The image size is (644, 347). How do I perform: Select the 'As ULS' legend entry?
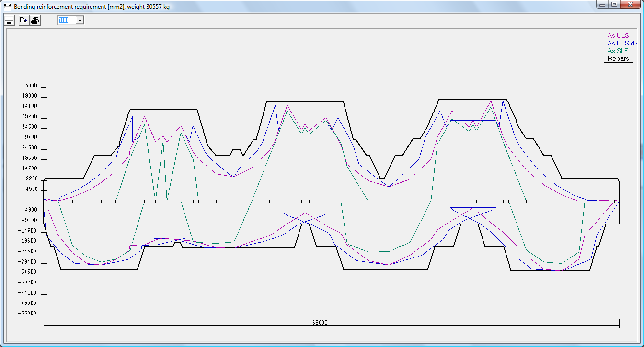coord(618,35)
